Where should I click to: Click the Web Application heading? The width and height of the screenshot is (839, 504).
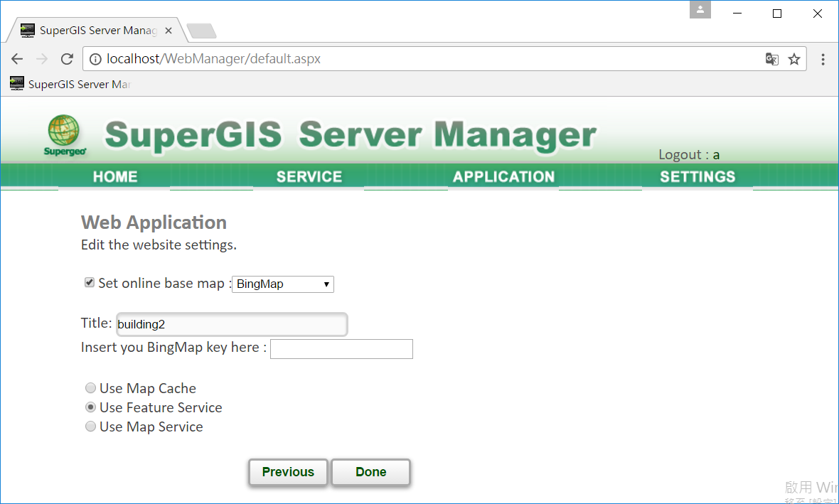[x=154, y=222]
